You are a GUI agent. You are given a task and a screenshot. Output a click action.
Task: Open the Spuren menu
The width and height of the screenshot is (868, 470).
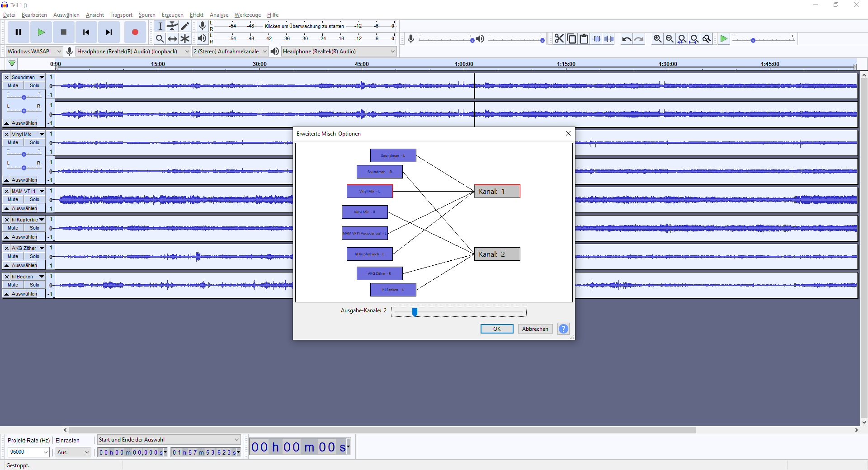click(x=146, y=15)
